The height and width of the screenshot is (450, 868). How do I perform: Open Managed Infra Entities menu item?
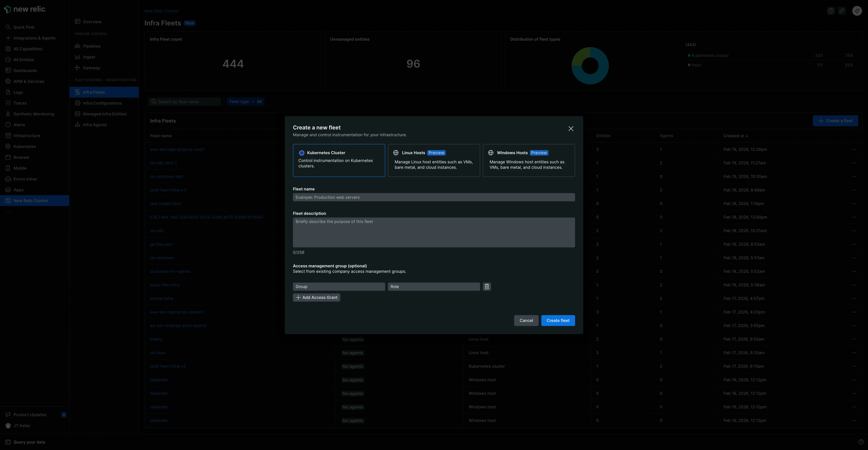click(104, 114)
